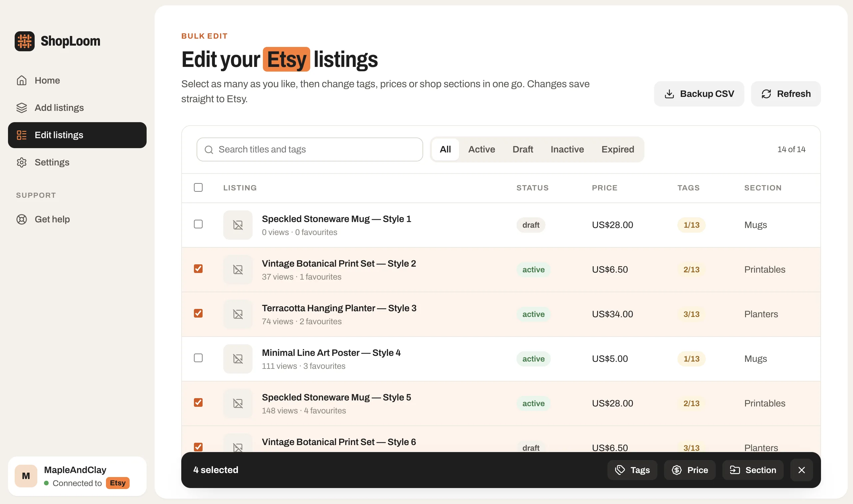The width and height of the screenshot is (853, 504).
Task: Edit Tags for the selected listings
Action: coord(632,470)
